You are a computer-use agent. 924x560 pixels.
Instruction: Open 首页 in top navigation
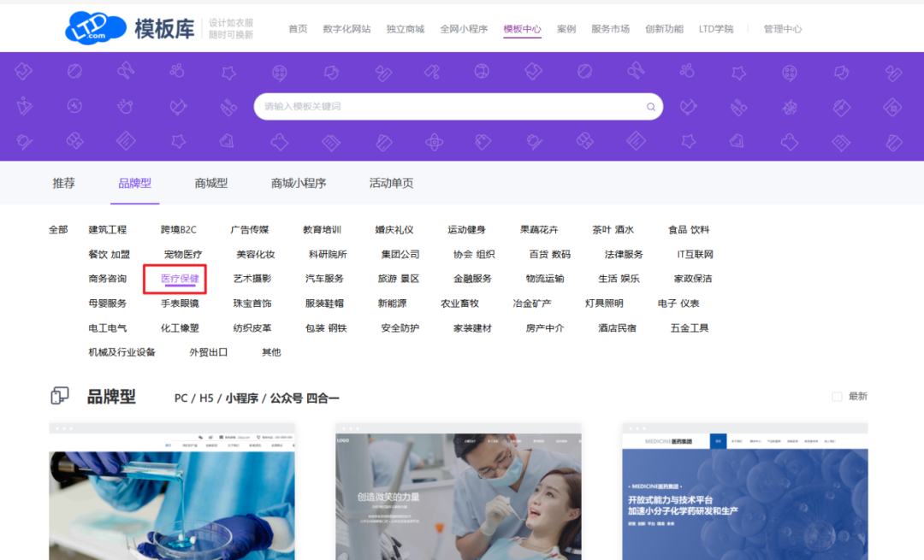pyautogui.click(x=298, y=29)
